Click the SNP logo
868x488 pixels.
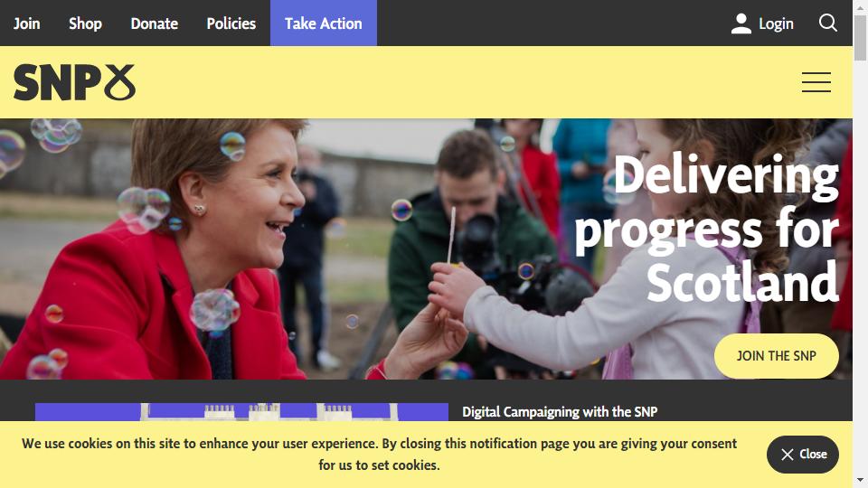point(74,82)
